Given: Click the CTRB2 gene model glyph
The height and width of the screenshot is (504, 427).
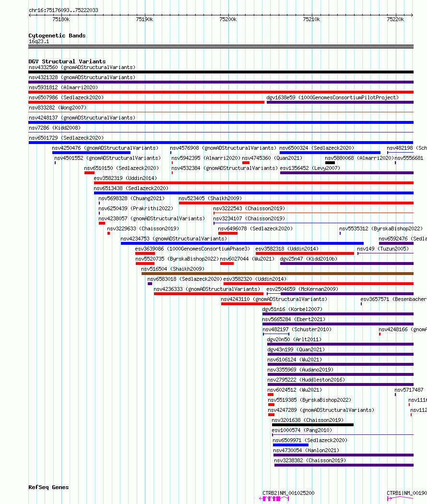Looking at the screenshot, I should [274, 499].
